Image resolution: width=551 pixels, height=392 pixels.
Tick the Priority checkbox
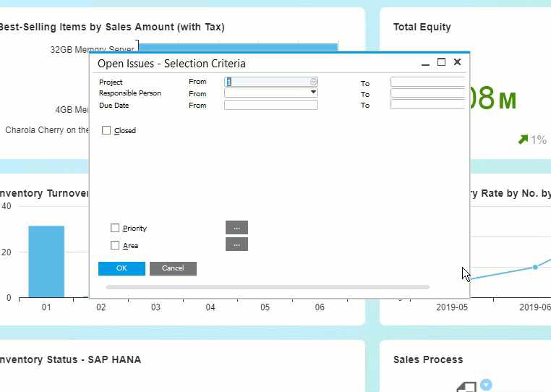[x=115, y=228]
